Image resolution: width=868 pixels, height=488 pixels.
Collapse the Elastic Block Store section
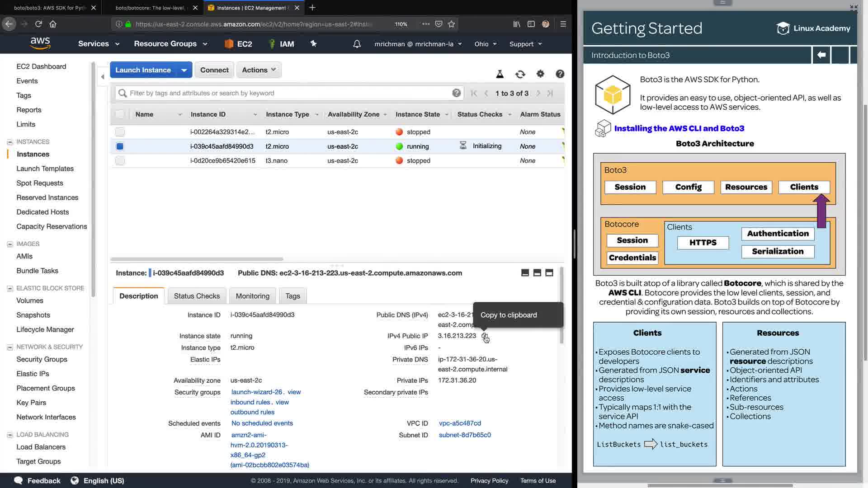coord(9,288)
